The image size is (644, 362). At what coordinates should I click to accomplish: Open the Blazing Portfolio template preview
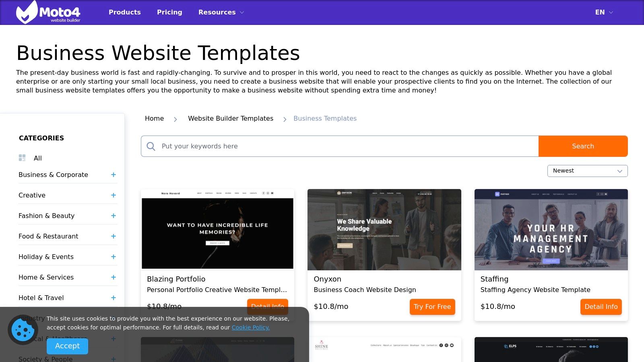pos(217,229)
